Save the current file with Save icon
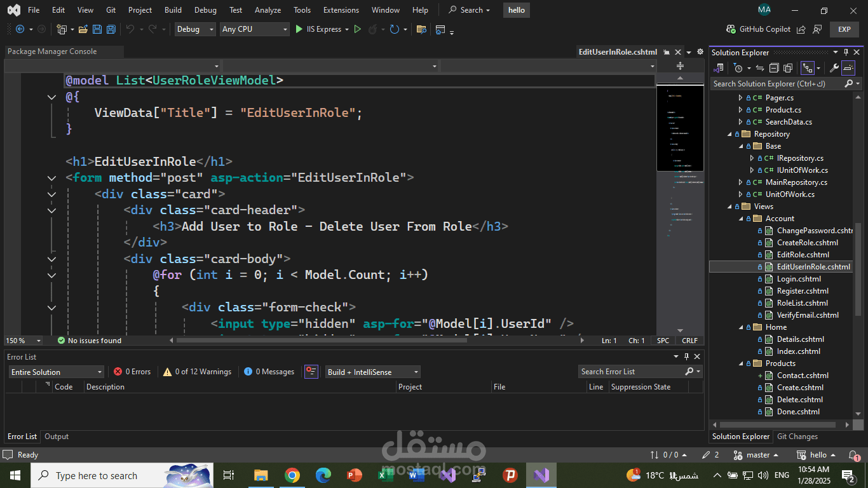The image size is (868, 488). [97, 29]
